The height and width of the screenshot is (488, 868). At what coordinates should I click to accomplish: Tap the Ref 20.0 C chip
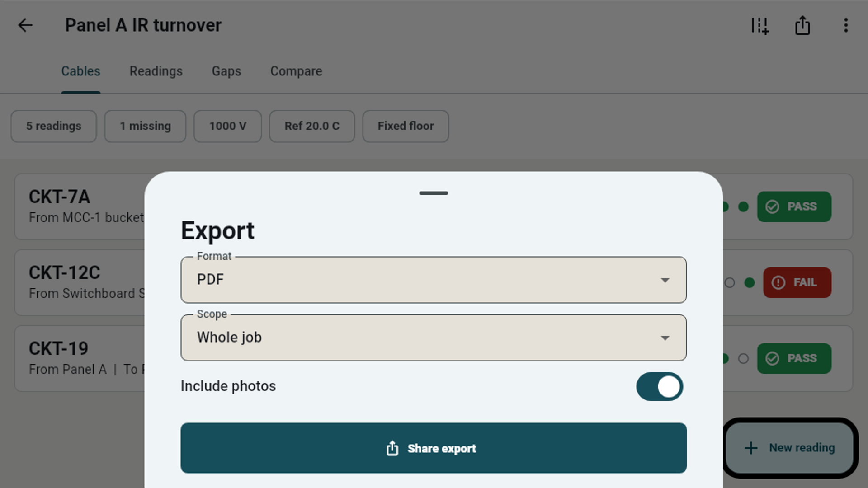(312, 126)
